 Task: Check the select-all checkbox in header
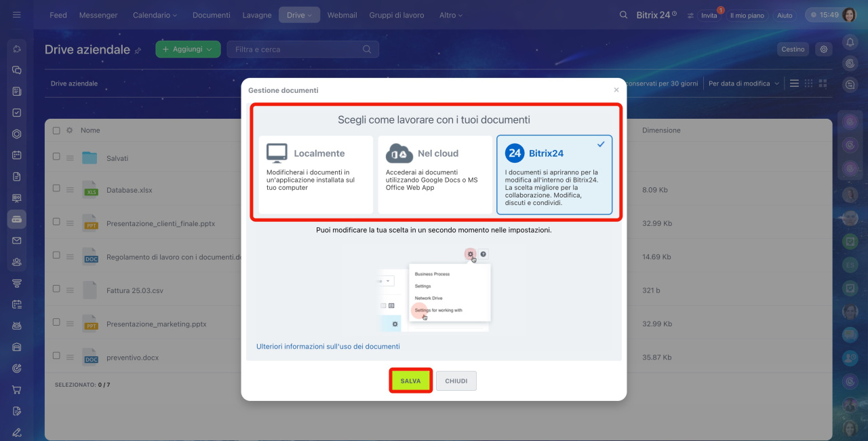[56, 130]
